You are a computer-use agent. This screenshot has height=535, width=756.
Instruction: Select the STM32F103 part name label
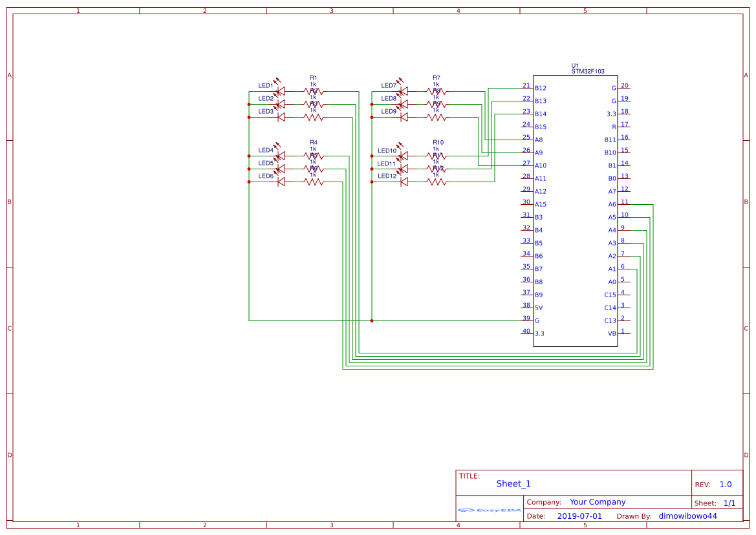(587, 72)
